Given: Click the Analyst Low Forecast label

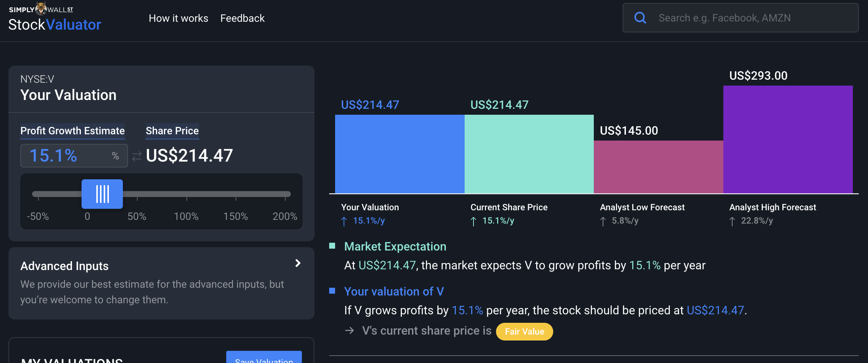Looking at the screenshot, I should click(642, 207).
